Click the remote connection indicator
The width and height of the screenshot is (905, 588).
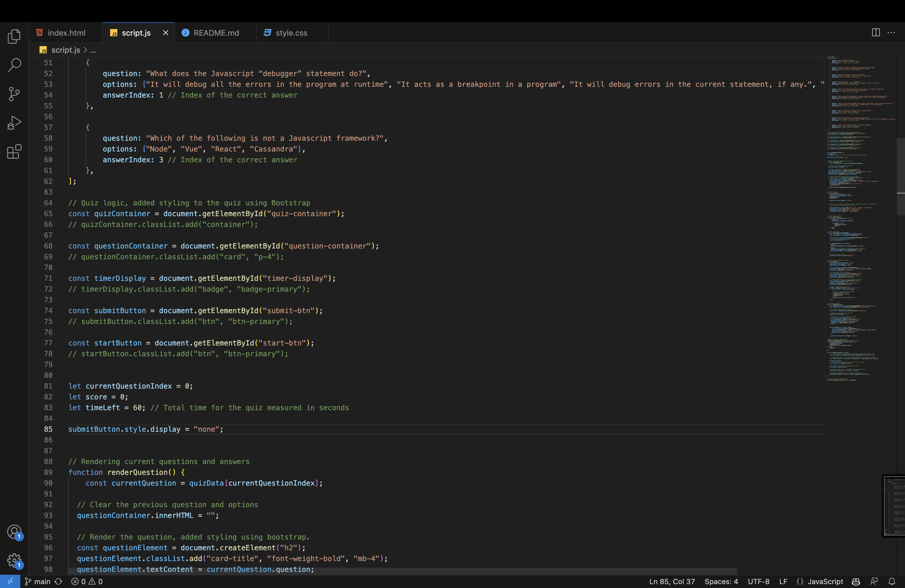pyautogui.click(x=10, y=581)
